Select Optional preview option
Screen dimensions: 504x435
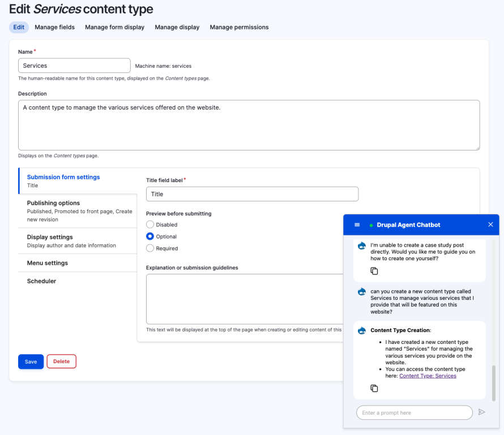(x=150, y=236)
